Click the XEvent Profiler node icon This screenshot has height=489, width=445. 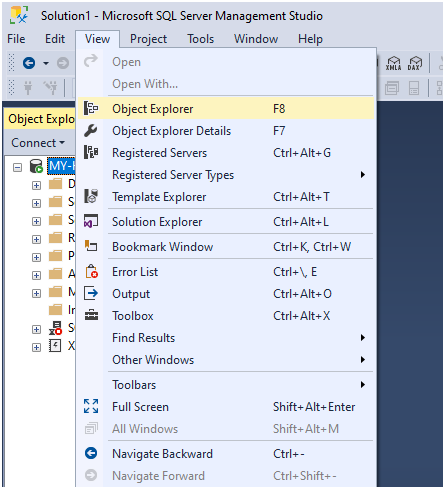click(55, 346)
